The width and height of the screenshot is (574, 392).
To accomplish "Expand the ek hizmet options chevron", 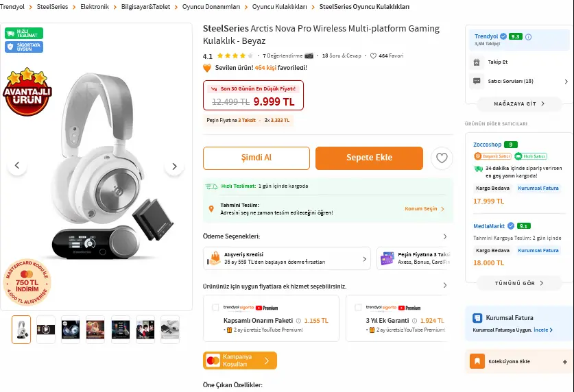I will [445, 285].
